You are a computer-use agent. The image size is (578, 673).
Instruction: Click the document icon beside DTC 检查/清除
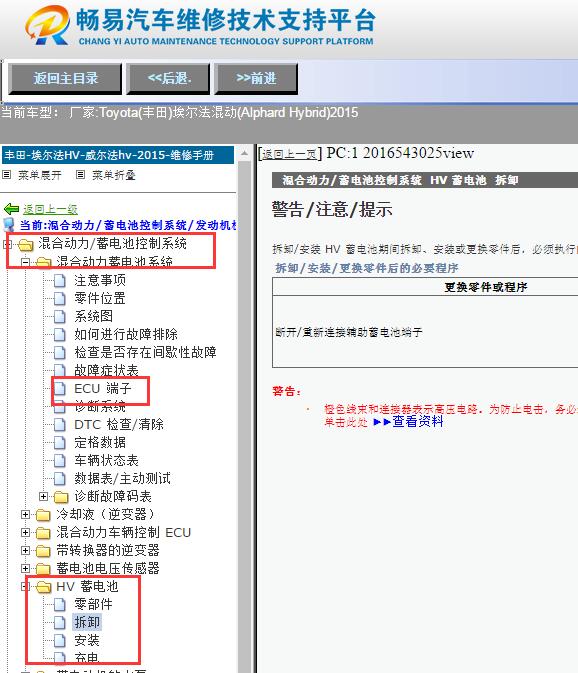[60, 425]
